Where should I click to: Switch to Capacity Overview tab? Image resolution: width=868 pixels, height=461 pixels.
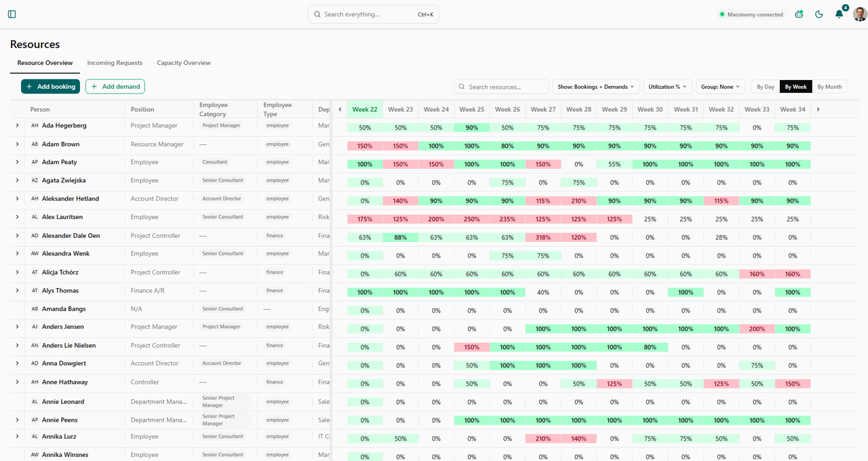[184, 63]
